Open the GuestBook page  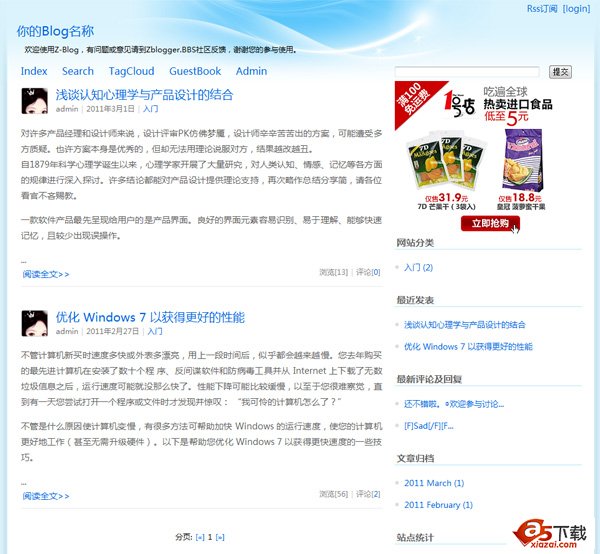195,71
